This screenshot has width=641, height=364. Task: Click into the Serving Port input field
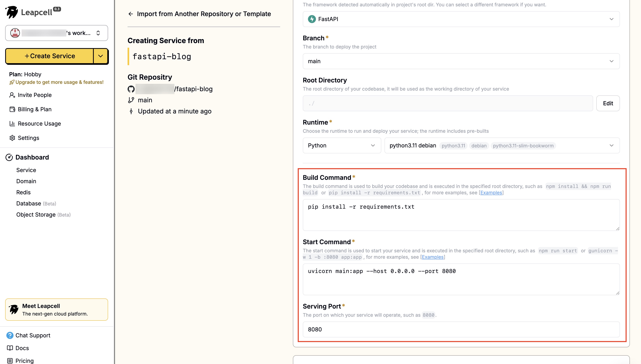click(x=461, y=329)
